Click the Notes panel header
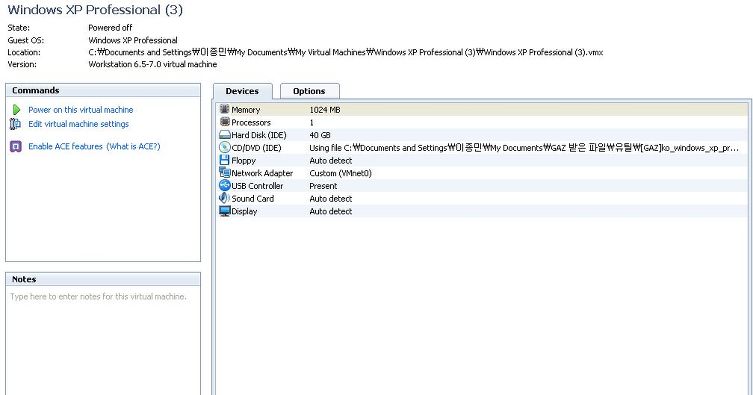753x395 pixels. (103, 279)
